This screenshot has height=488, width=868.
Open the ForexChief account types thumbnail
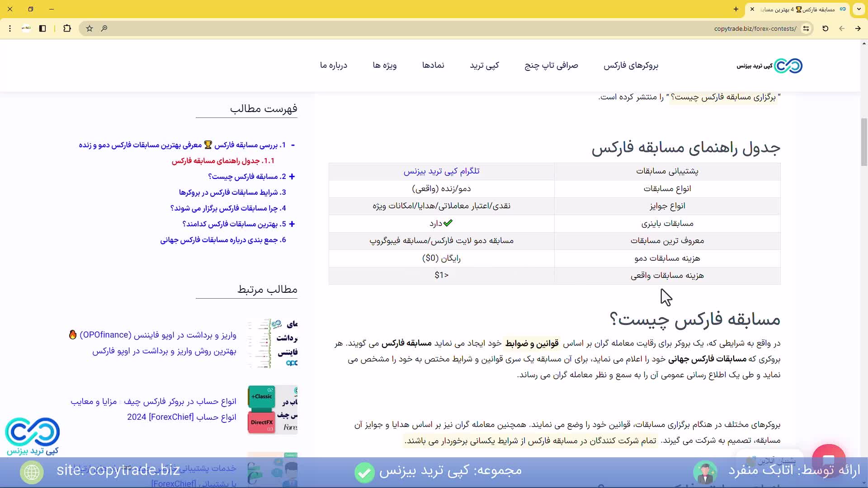click(272, 409)
